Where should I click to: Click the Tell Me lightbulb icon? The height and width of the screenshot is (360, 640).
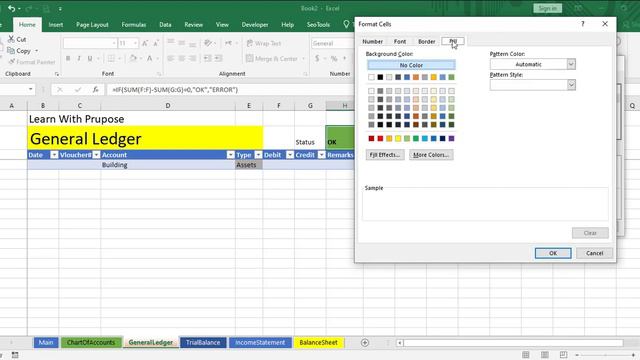(x=346, y=24)
